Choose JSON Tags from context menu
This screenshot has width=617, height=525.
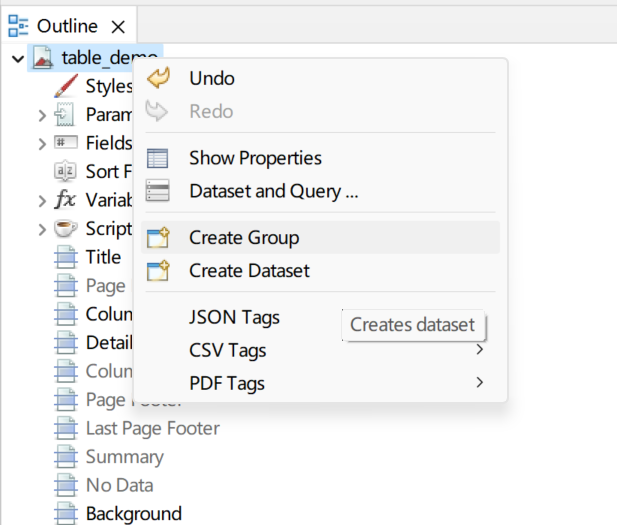click(235, 317)
